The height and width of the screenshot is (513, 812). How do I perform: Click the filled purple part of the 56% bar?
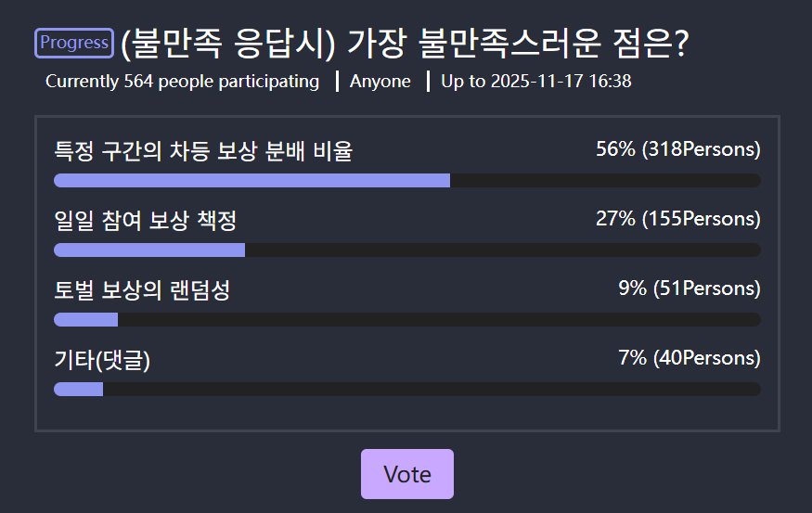[x=251, y=180]
